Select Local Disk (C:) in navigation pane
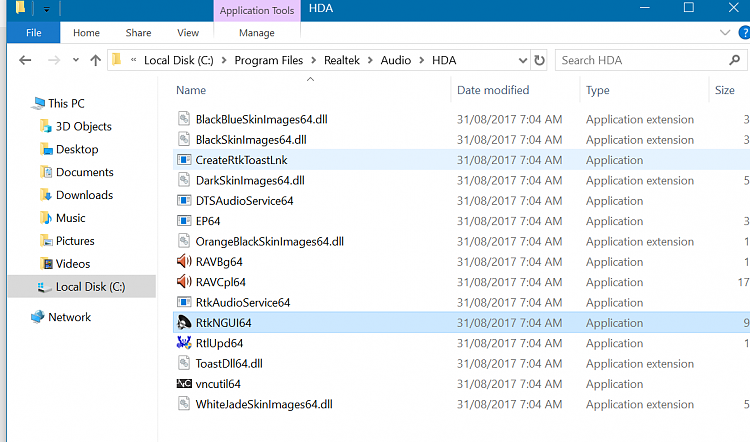This screenshot has height=442, width=750. pos(82,287)
